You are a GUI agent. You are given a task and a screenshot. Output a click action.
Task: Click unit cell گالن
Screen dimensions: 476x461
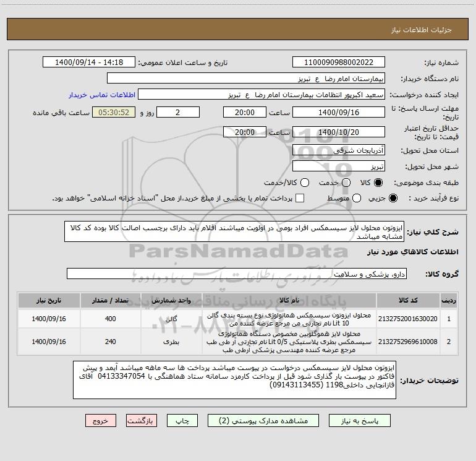click(171, 319)
